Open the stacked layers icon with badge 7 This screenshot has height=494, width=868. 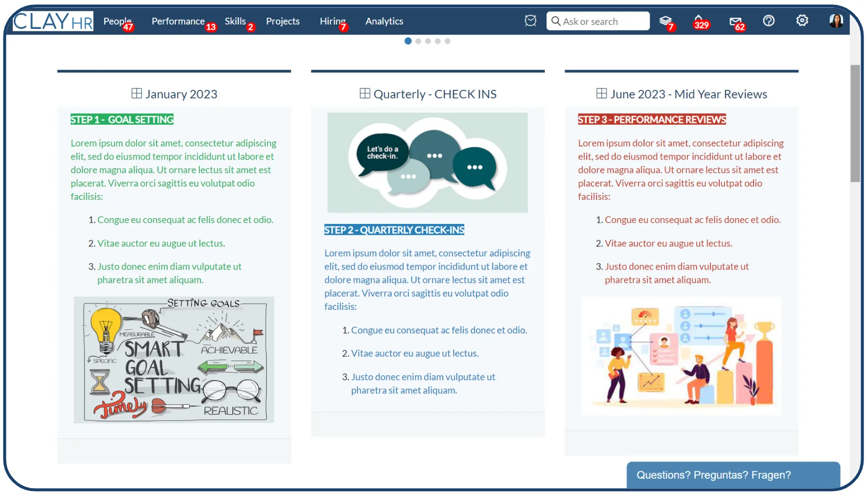pyautogui.click(x=665, y=21)
